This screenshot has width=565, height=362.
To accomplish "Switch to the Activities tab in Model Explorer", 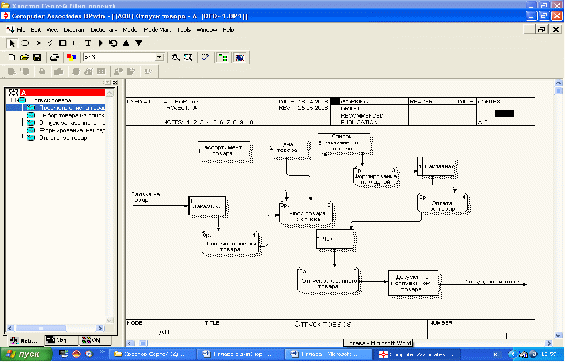I will coord(25,340).
